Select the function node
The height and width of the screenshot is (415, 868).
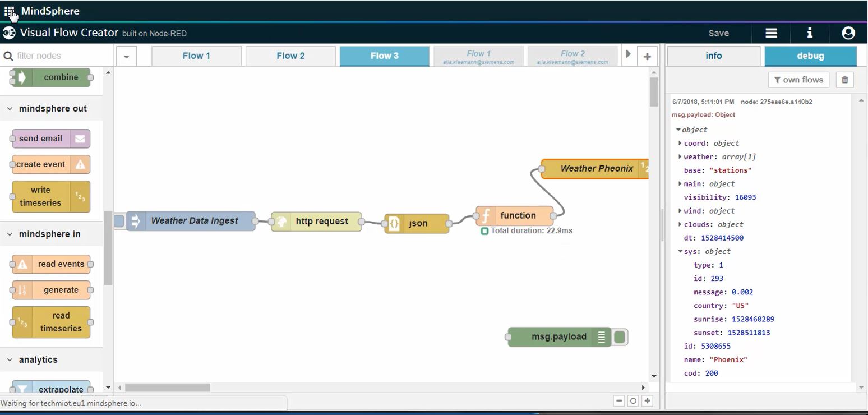point(515,215)
